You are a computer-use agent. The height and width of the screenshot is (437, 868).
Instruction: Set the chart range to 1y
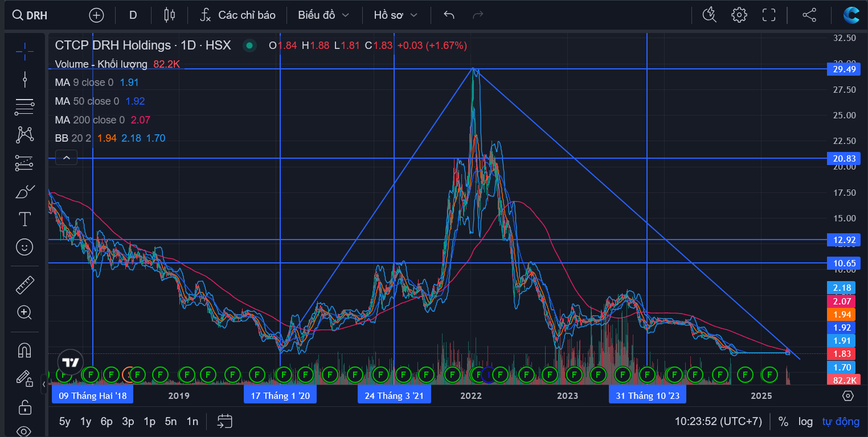coord(85,422)
